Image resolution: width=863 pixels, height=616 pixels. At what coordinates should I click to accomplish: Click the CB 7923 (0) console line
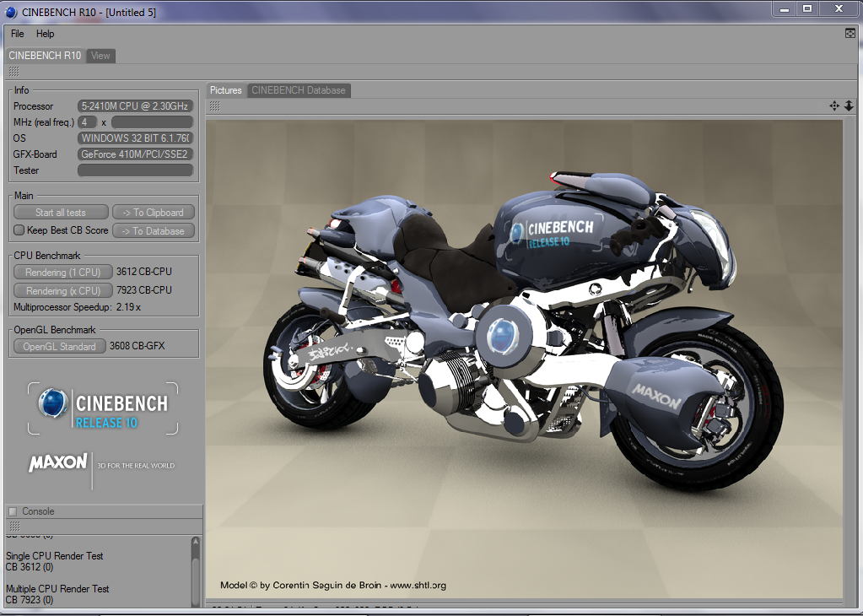click(x=30, y=600)
